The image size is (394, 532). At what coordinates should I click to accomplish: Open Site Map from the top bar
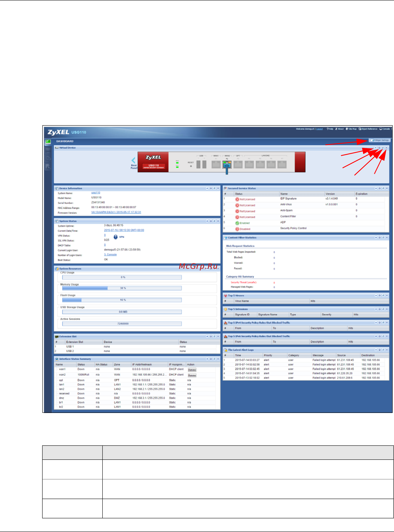[x=351, y=129]
